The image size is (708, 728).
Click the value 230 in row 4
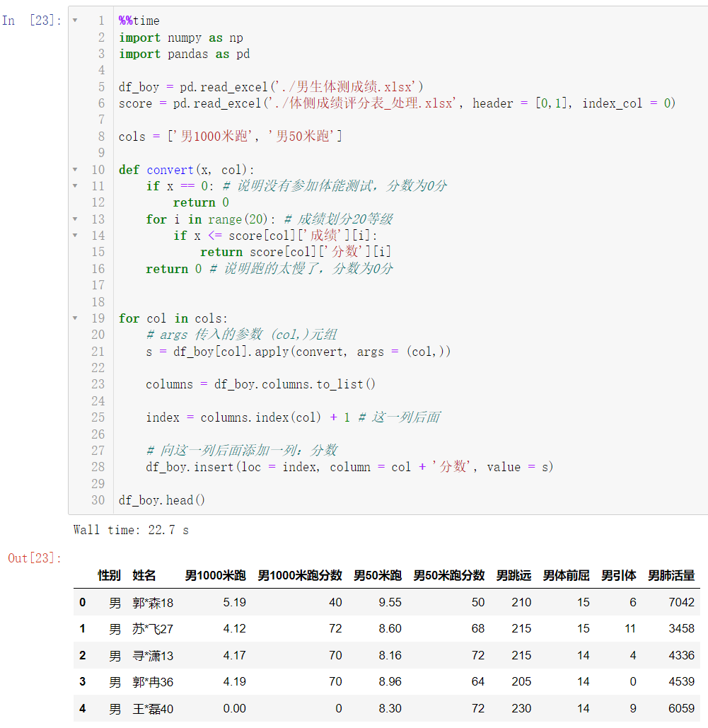point(521,708)
